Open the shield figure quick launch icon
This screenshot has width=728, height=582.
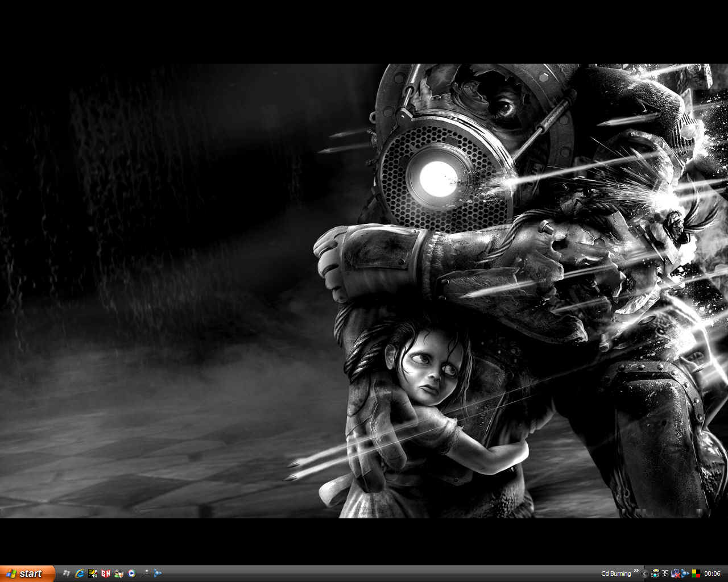coord(118,573)
